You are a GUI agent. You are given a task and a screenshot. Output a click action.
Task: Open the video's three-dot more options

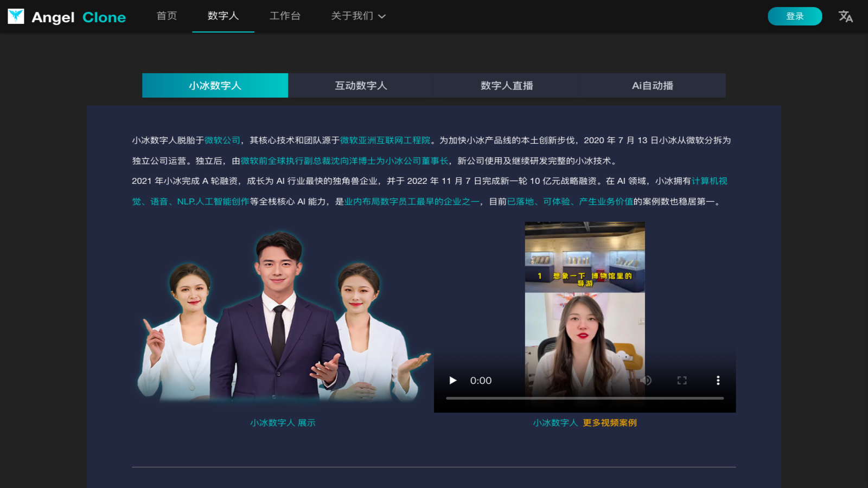coord(718,381)
